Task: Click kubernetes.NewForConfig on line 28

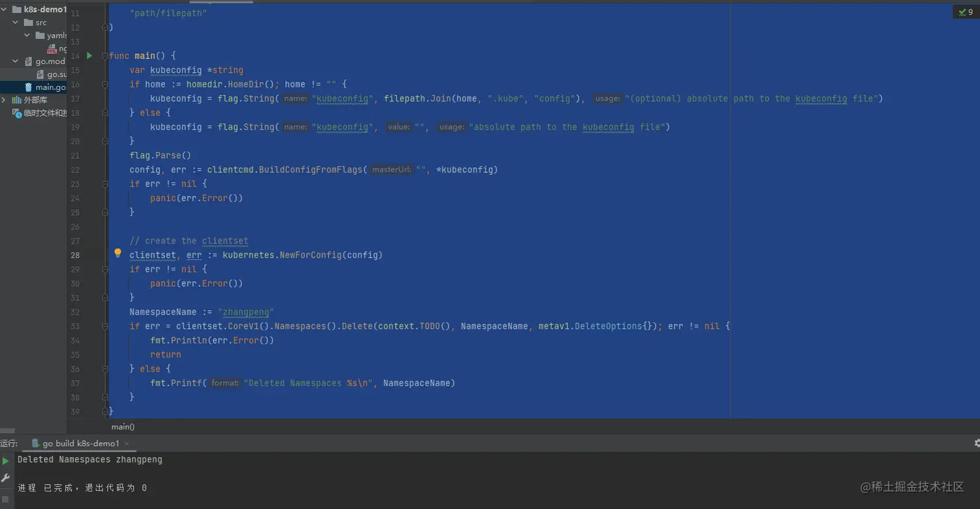Action: [x=282, y=255]
